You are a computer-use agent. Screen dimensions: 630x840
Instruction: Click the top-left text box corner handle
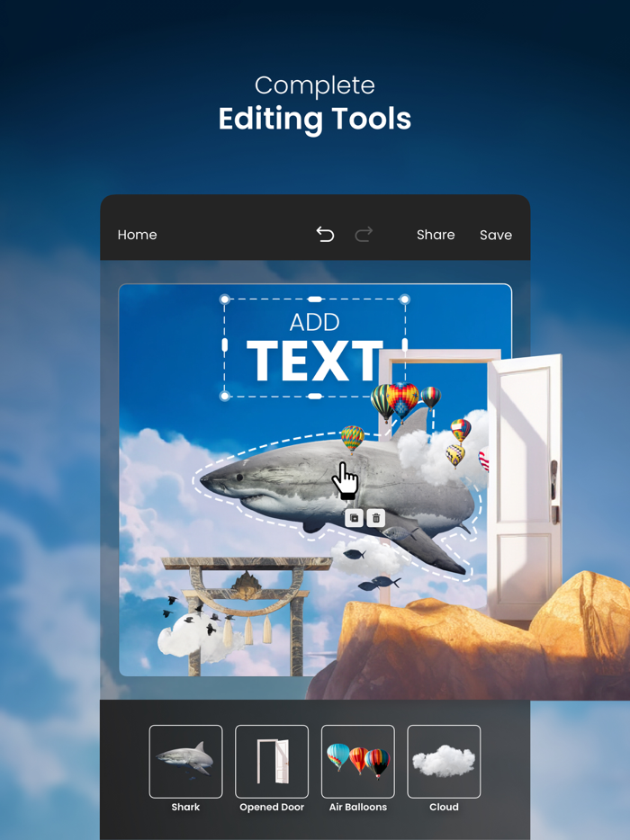tap(225, 299)
